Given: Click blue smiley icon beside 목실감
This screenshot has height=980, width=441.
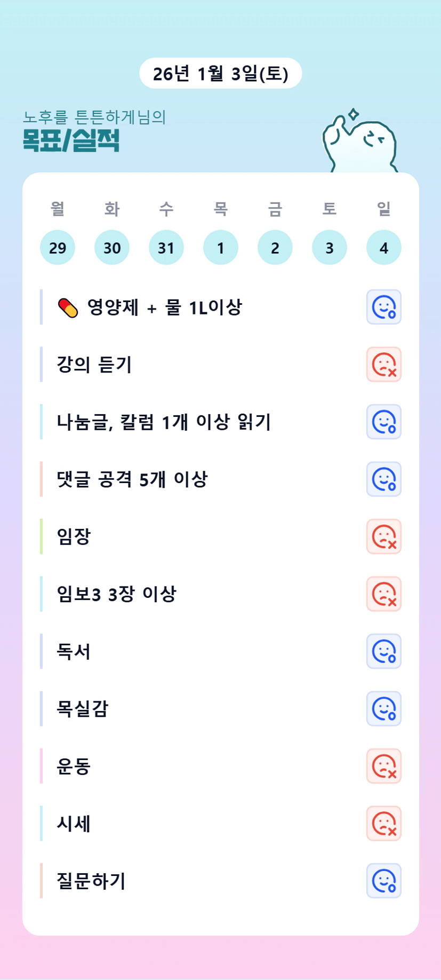Looking at the screenshot, I should click(383, 709).
